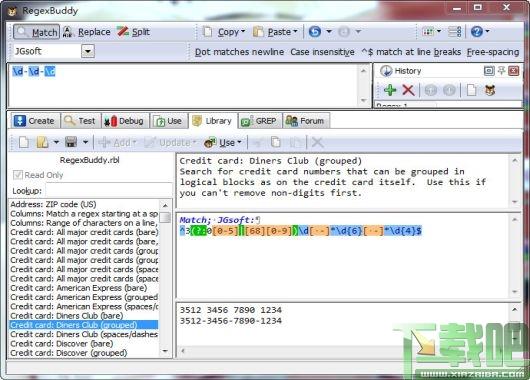Viewport: 530px width, 380px height.
Task: Toggle ^$ match at line breaks
Action: [x=411, y=52]
